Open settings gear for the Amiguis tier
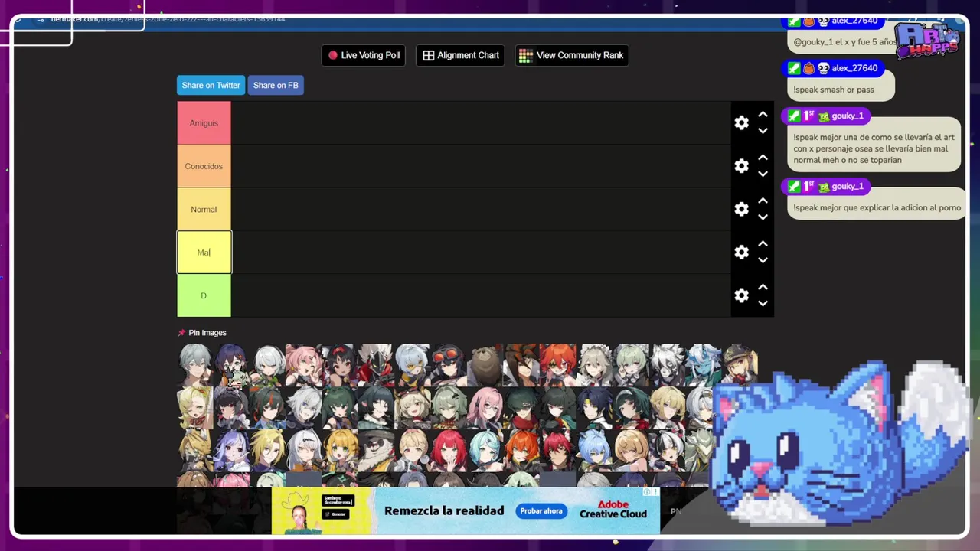This screenshot has height=551, width=980. 741,122
